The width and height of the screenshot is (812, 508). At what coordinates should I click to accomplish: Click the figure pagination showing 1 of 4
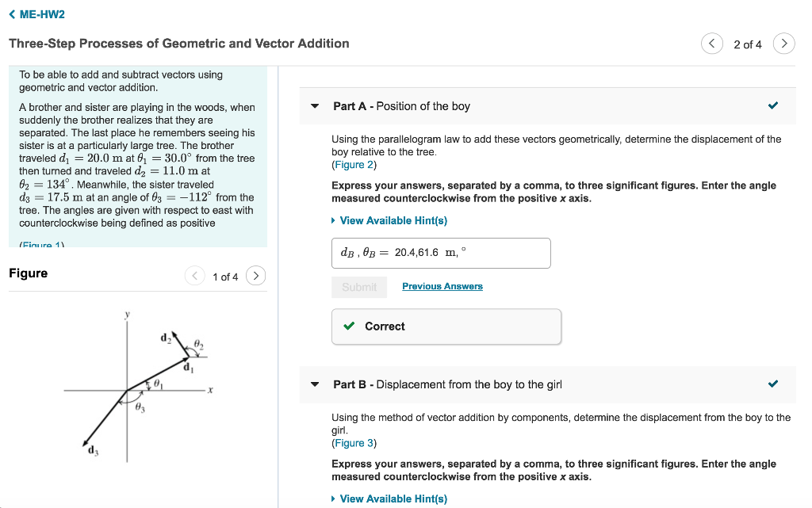point(225,276)
